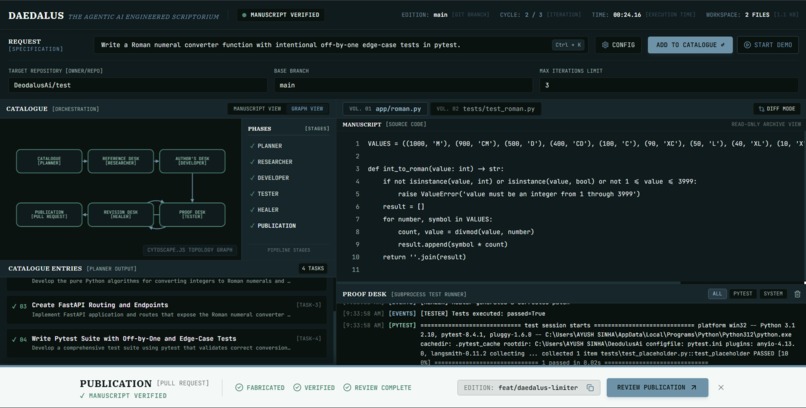Viewport: 806px width, 408px height.
Task: Click checkmark of task 03 FastAPI Routing
Action: click(14, 306)
